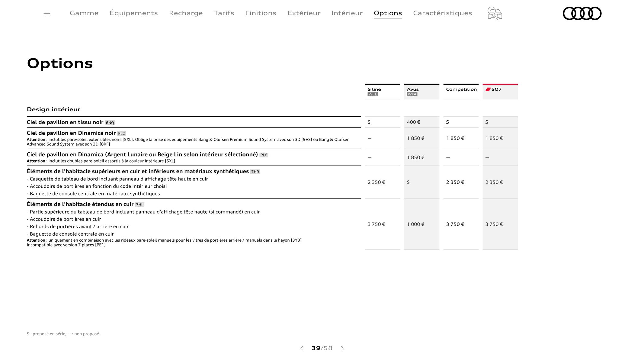644x362 pixels.
Task: Click 'Baguette de console centrale en matériaux synthétiques'
Action: (93, 194)
